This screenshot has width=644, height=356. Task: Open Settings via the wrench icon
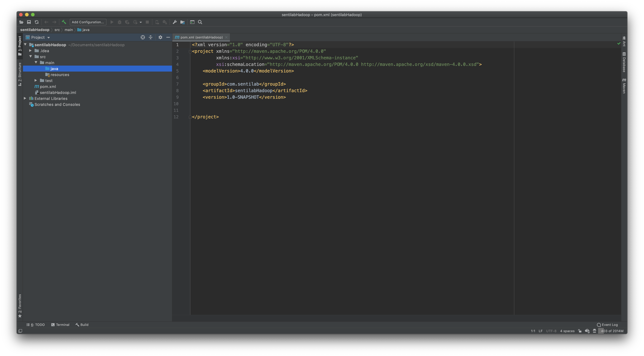pos(175,22)
